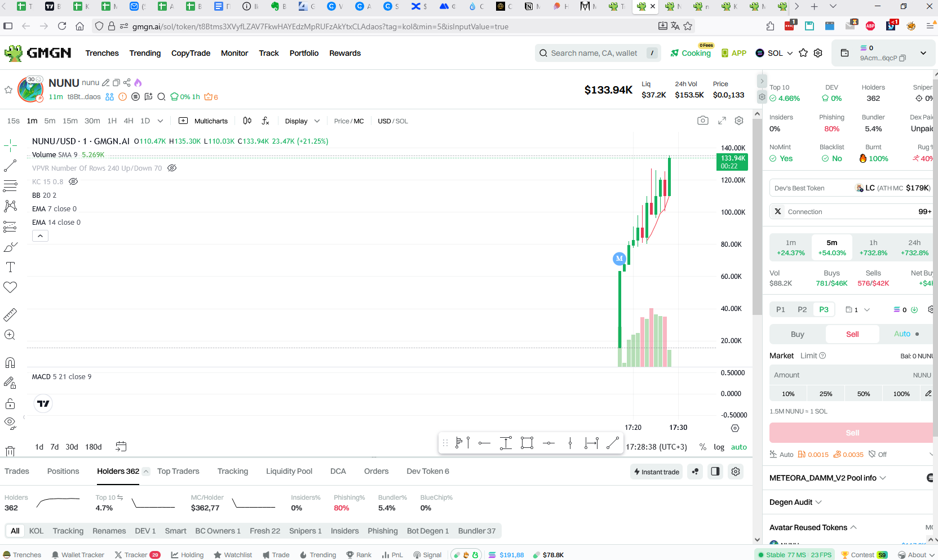The height and width of the screenshot is (560, 938).
Task: Open Multicharts view
Action: 203,121
